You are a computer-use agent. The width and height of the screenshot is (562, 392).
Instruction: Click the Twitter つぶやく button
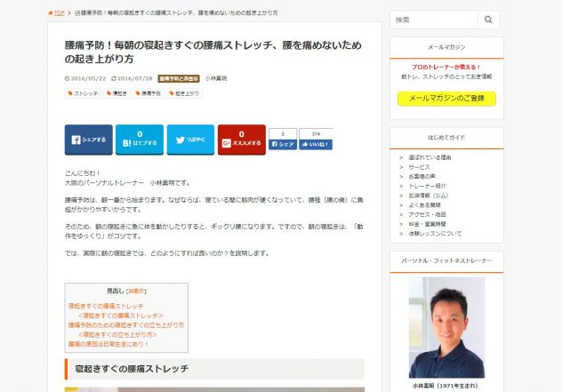pos(190,140)
